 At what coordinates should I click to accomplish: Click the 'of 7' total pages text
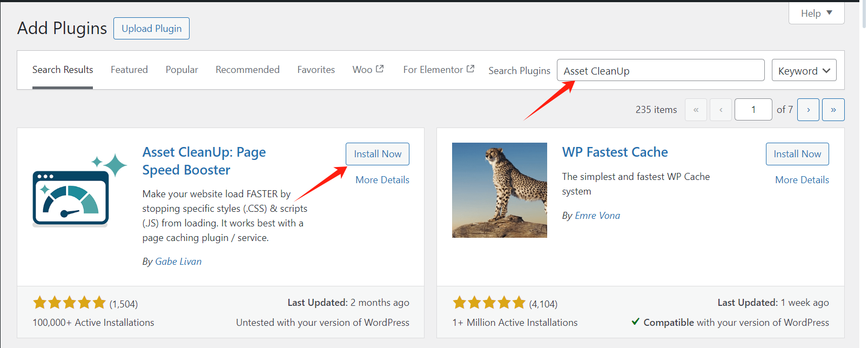[785, 110]
